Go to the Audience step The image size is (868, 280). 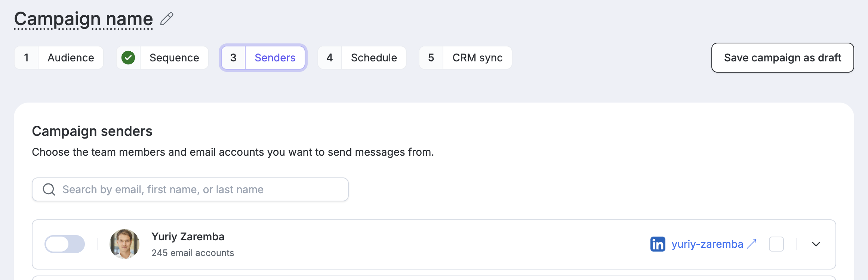click(59, 58)
